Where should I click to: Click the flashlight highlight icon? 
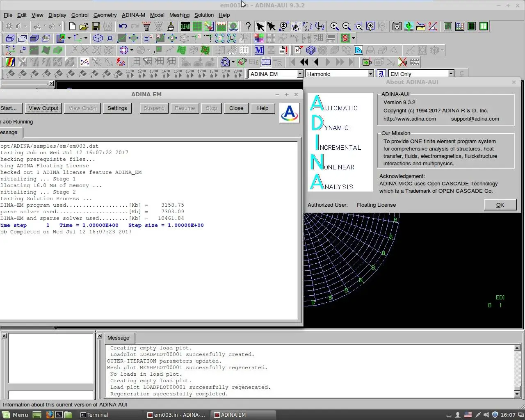tap(146, 26)
